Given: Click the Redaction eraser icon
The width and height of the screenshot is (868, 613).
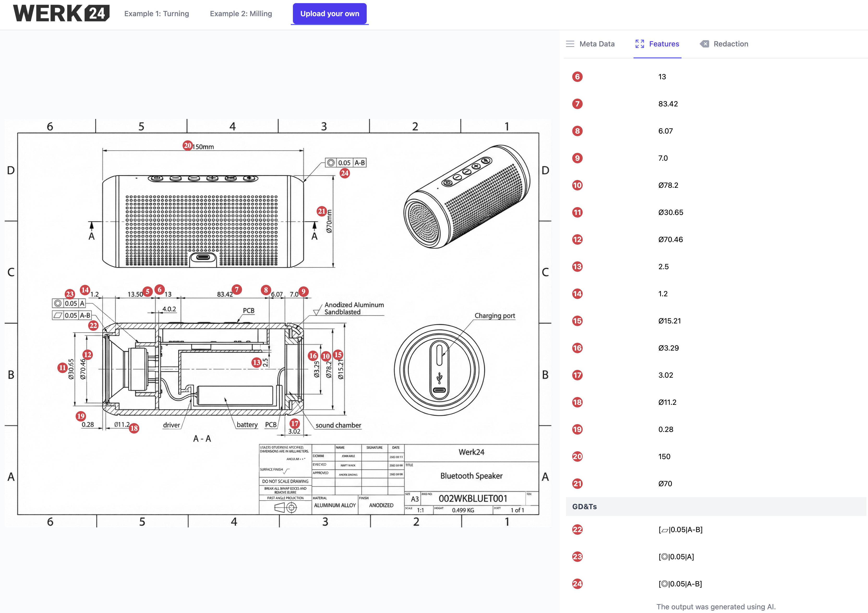Looking at the screenshot, I should [704, 44].
